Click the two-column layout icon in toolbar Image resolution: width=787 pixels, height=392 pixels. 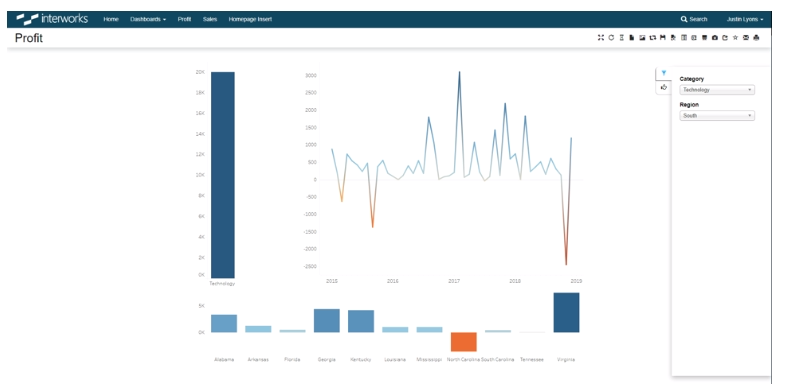pos(684,38)
